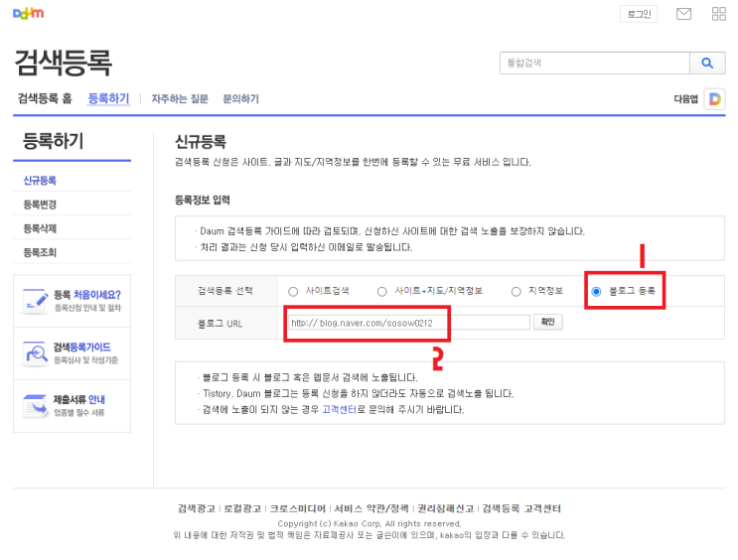Image resolution: width=738 pixels, height=560 pixels.
Task: Click the 등록정보 입력 heading
Action: tap(203, 200)
